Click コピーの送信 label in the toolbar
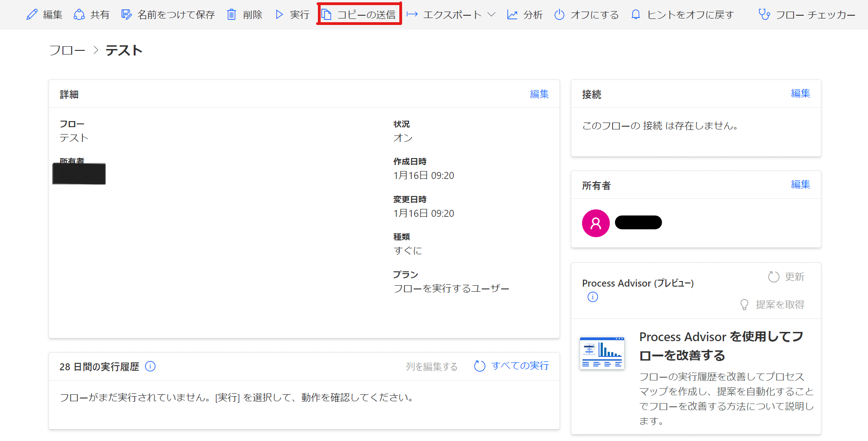Image resolution: width=868 pixels, height=441 pixels. pos(366,15)
